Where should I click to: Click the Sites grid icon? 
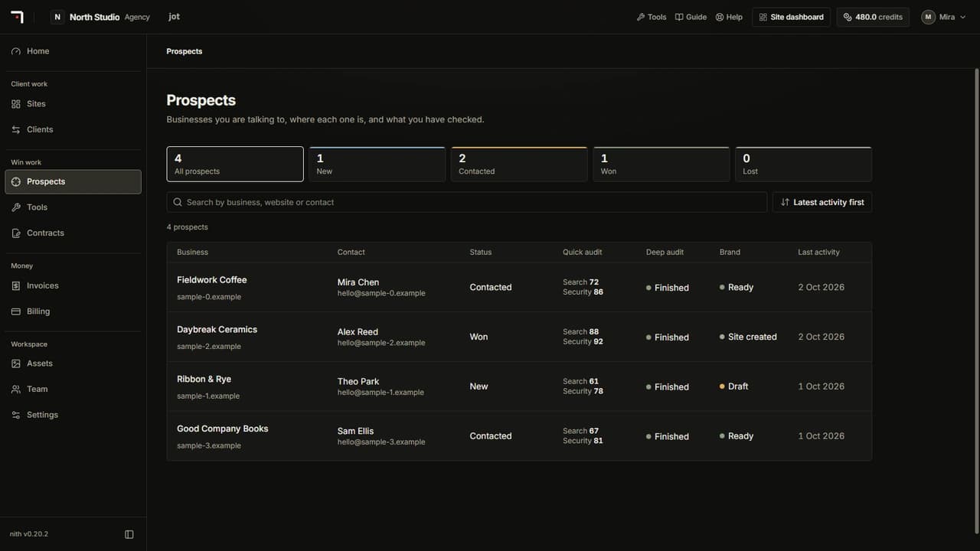[x=16, y=104]
